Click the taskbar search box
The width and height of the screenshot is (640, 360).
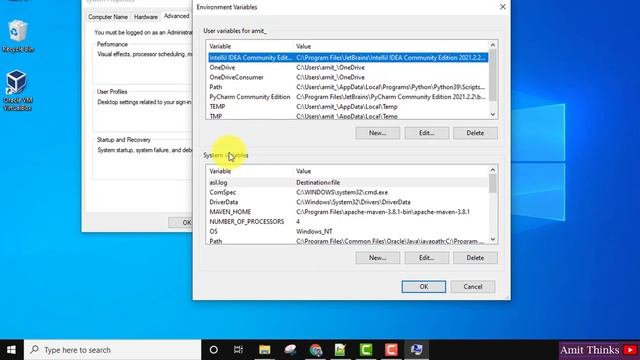[113, 350]
